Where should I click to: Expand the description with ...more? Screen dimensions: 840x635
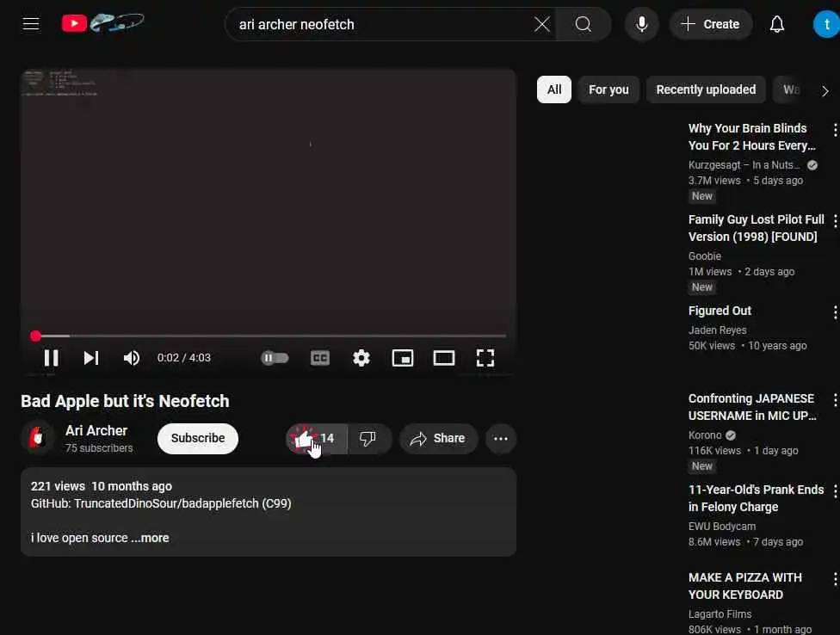pyautogui.click(x=150, y=538)
